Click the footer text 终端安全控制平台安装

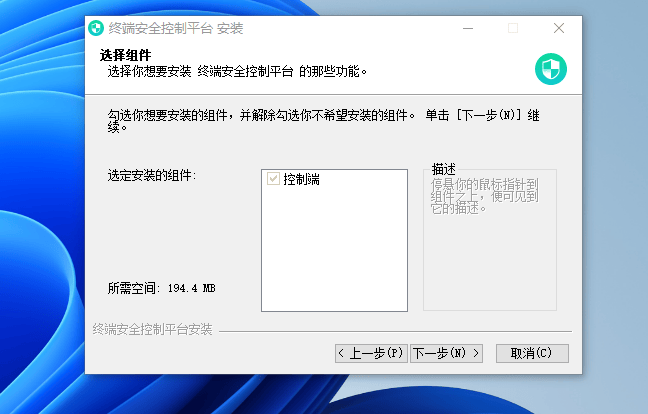tap(152, 329)
